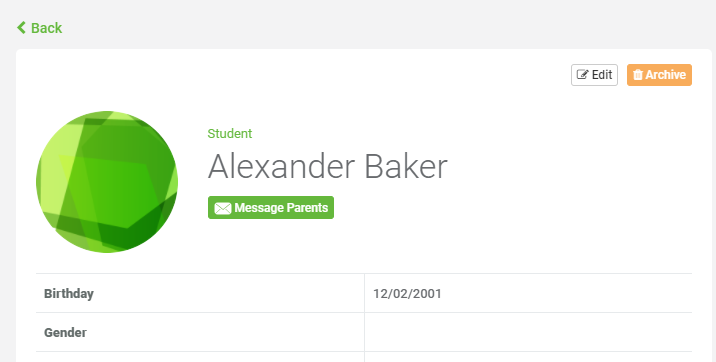Select the Gender row label

tap(65, 332)
